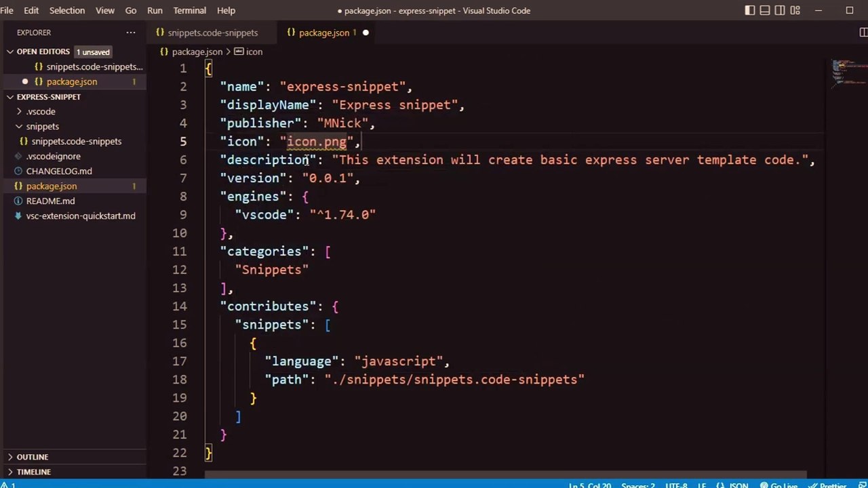Toggle the secondary side bar layout icon
The height and width of the screenshot is (488, 868).
point(780,10)
